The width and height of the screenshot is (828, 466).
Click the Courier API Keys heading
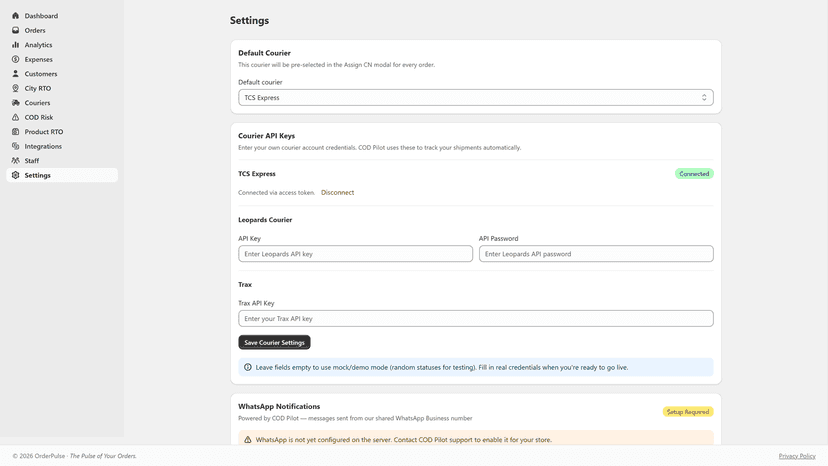pos(267,136)
